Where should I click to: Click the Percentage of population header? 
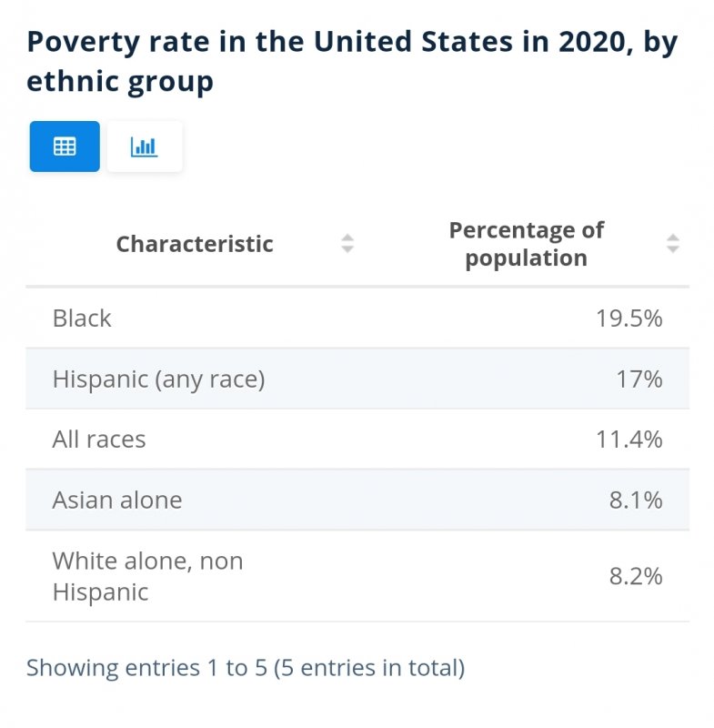coord(527,244)
